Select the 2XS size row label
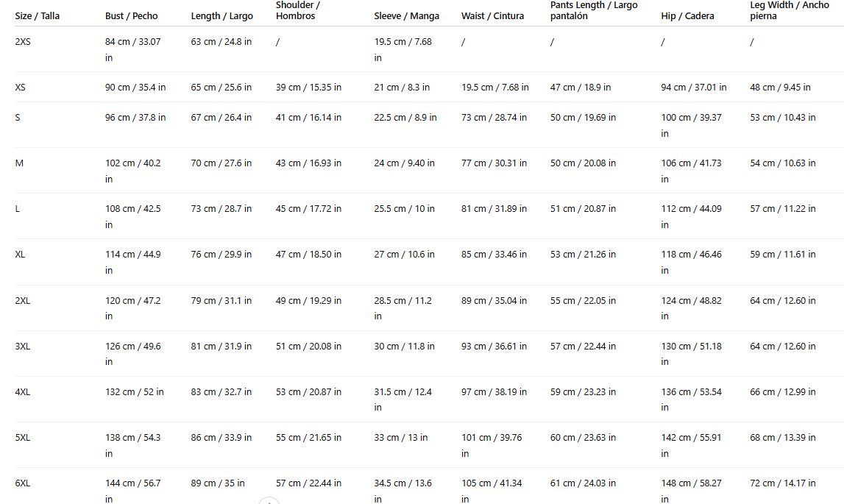Image resolution: width=844 pixels, height=504 pixels. click(23, 41)
